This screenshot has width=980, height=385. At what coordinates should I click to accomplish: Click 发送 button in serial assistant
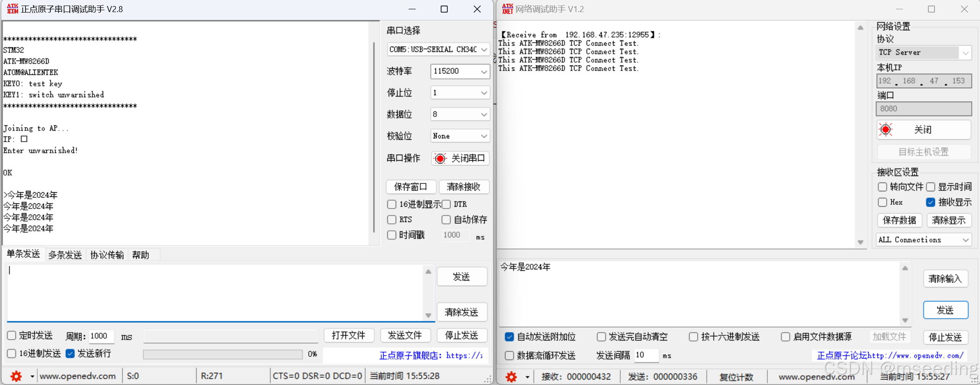point(462,277)
